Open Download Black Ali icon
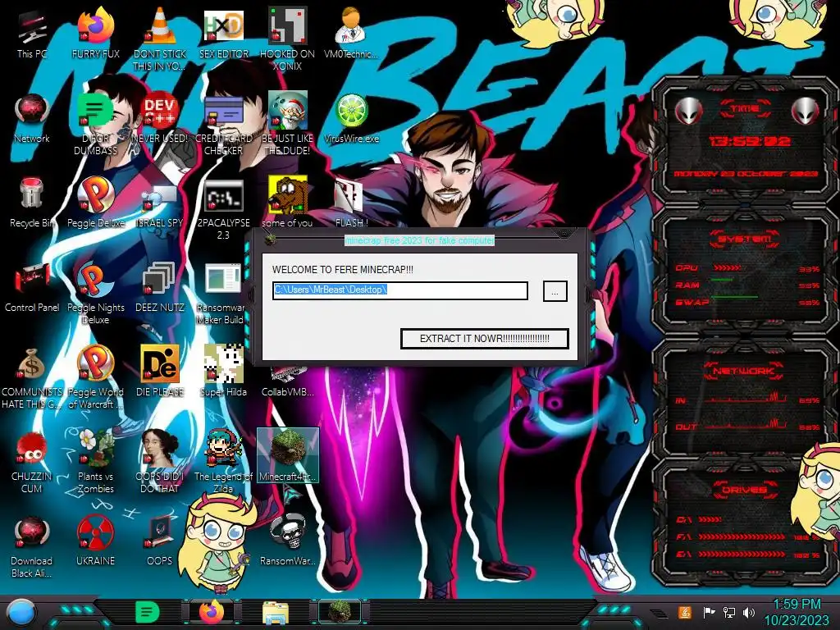The image size is (840, 630). tap(32, 547)
